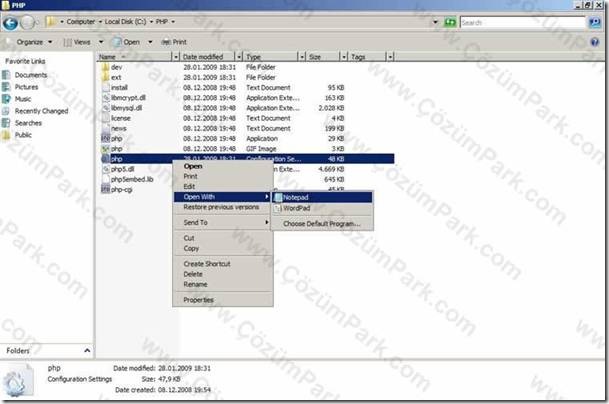Click the libmysql.dll file icon
This screenshot has height=404, width=609.
pyautogui.click(x=106, y=108)
